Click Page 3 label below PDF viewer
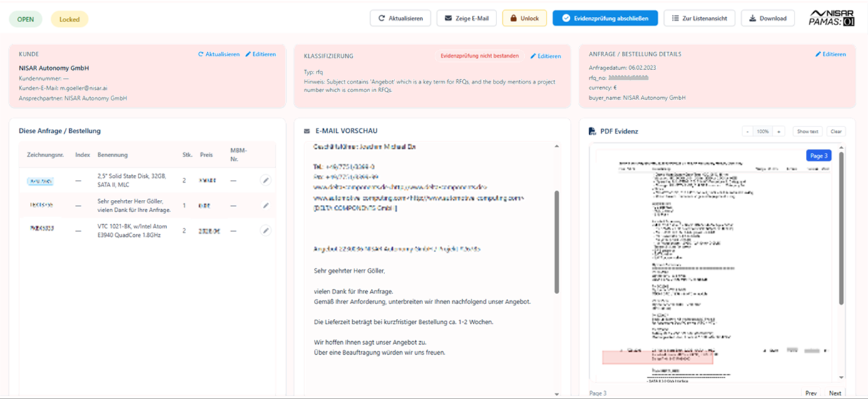Viewport: 868px width, 399px height. point(598,393)
